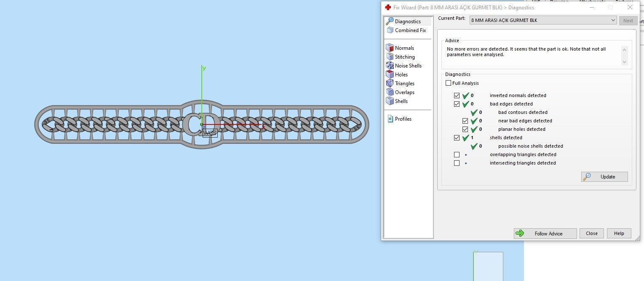The image size is (644, 281).
Task: Click the Combined Fix icon
Action: 390,30
